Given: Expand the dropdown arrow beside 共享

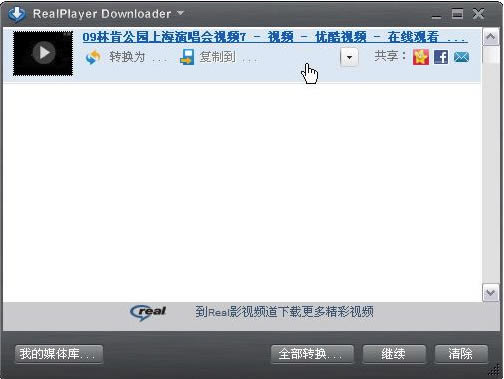Looking at the screenshot, I should (349, 57).
